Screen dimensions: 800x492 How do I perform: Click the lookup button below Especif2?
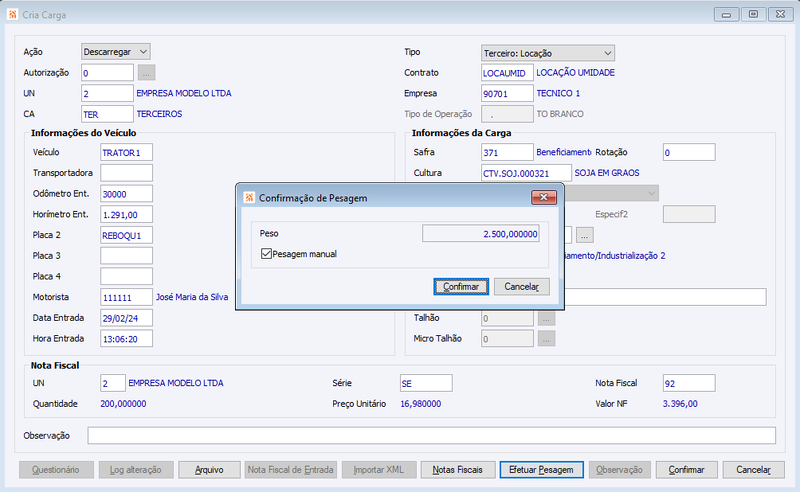(x=585, y=235)
